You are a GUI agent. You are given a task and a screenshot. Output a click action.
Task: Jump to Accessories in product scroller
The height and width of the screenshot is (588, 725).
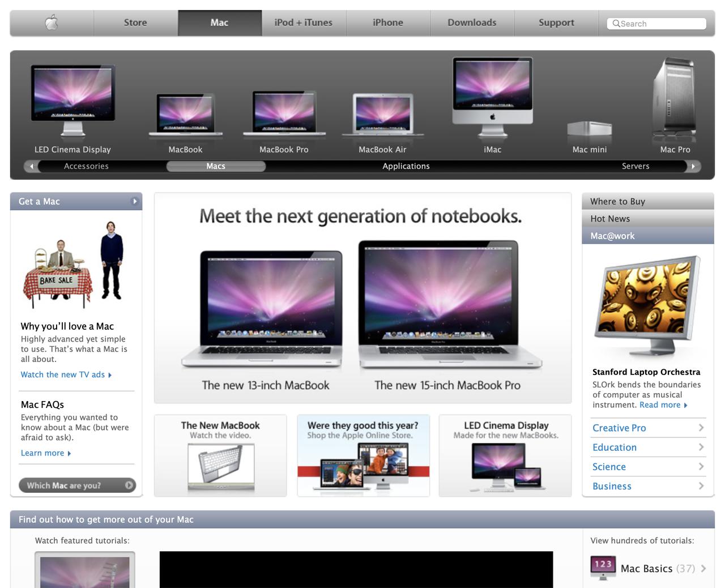(x=86, y=166)
